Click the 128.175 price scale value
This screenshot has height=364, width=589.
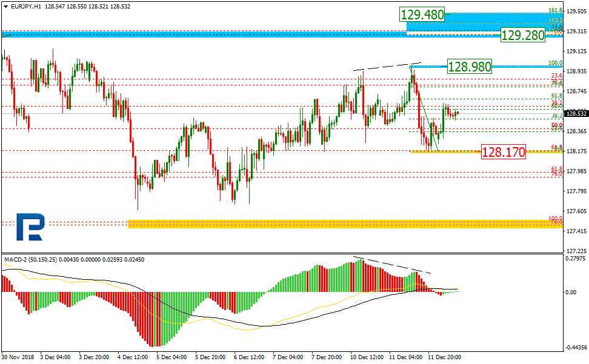pos(576,151)
